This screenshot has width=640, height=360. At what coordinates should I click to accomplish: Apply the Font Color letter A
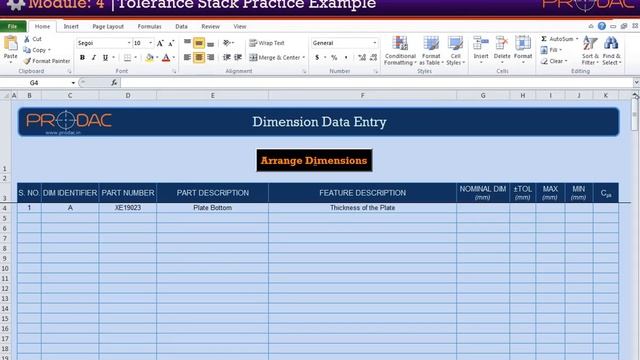(166, 58)
